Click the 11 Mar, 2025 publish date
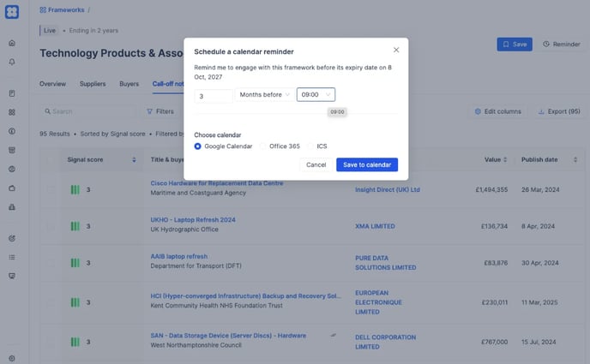 539,302
